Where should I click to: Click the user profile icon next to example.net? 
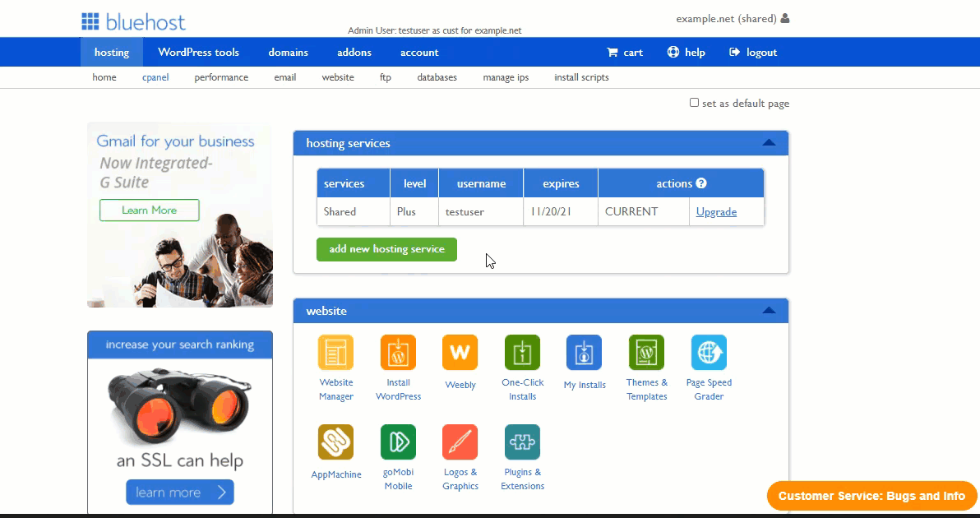[x=785, y=19]
